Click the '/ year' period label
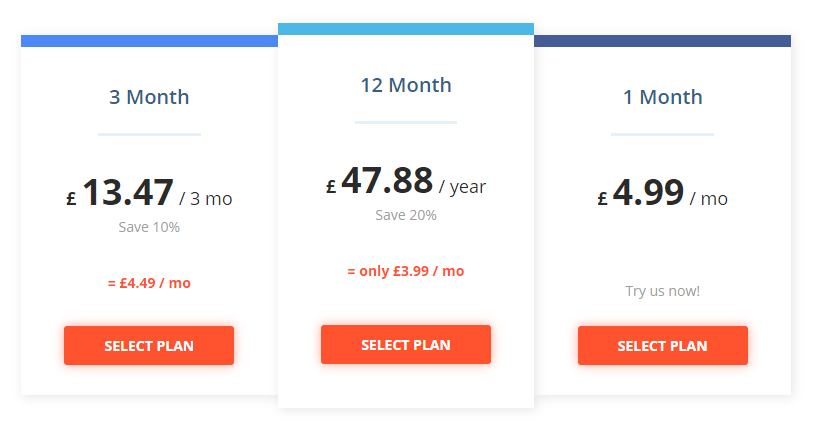Image resolution: width=813 pixels, height=430 pixels. point(462,187)
